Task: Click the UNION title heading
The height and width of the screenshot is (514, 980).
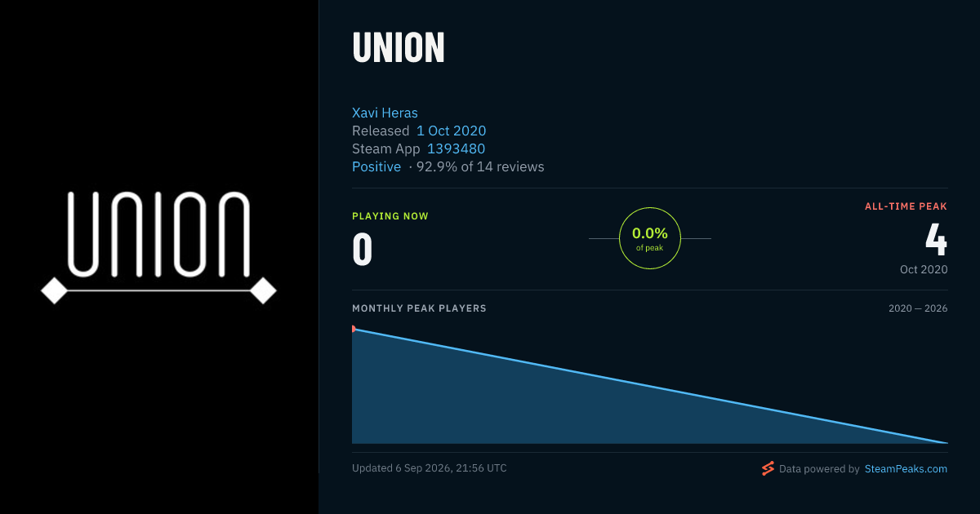Action: (399, 48)
